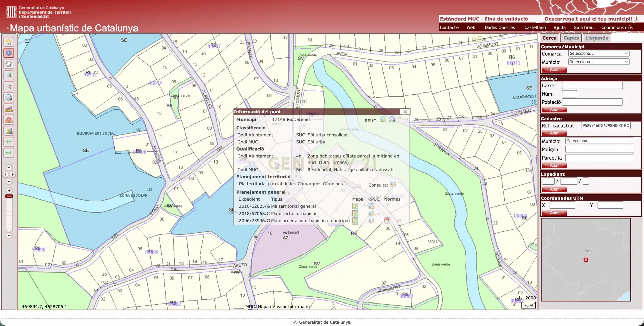Switch to the Llegenda tab

click(x=597, y=38)
